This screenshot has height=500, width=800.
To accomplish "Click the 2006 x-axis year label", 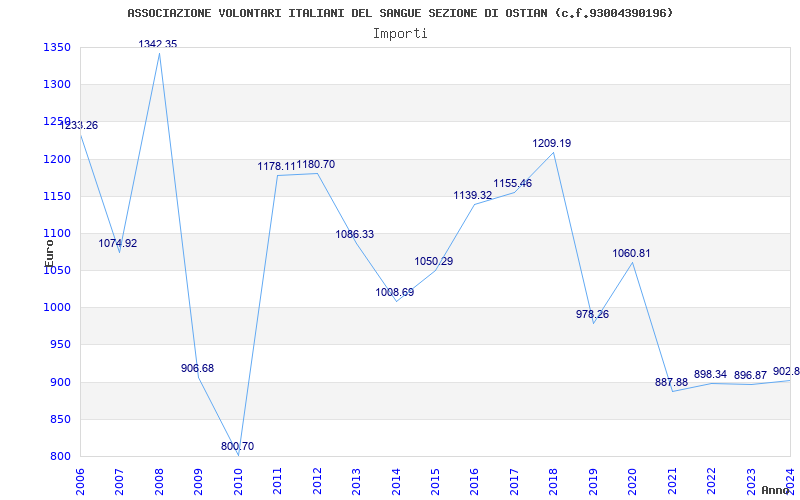I will 80,481.
